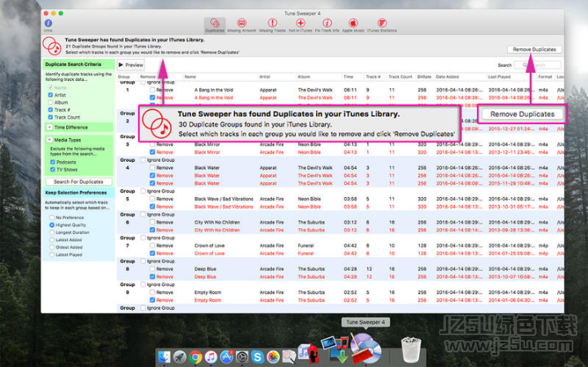Select the Highest Quality radio option
The image size is (588, 367).
tap(51, 225)
